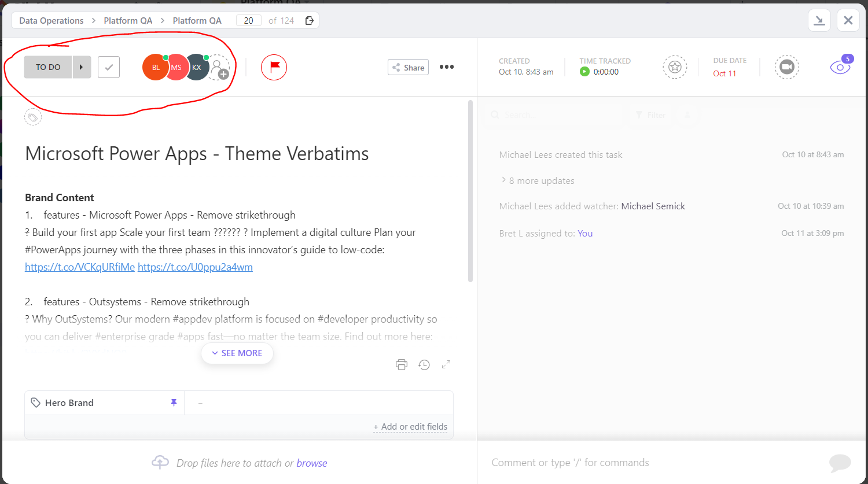Close the task view
The width and height of the screenshot is (868, 484).
[848, 20]
